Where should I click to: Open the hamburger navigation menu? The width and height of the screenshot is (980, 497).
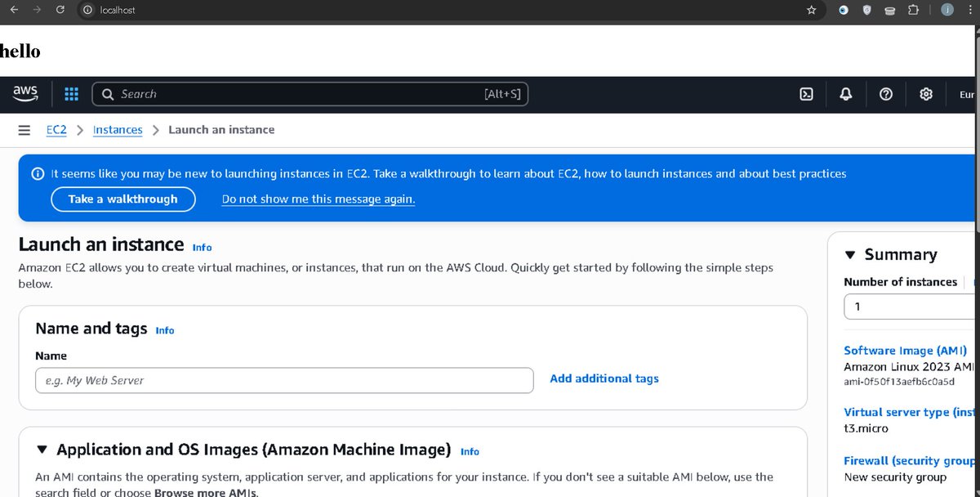tap(24, 130)
